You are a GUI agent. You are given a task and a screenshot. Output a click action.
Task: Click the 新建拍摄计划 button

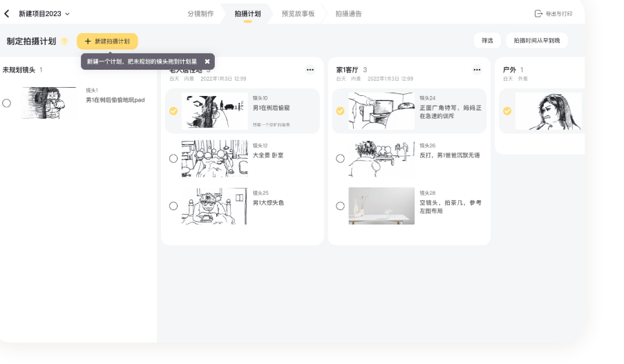point(107,41)
